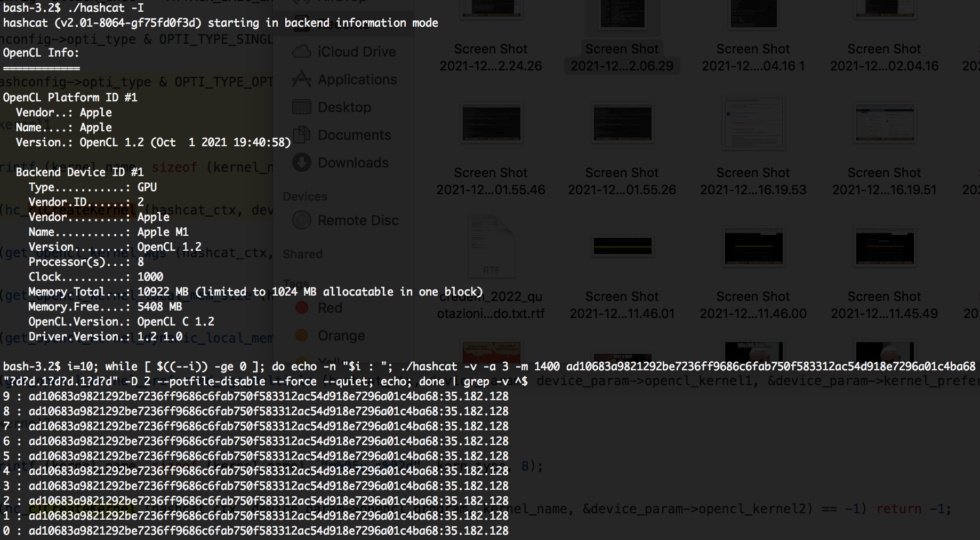This screenshot has width=980, height=540.
Task: Collapse the Shared section in sidebar
Action: [x=302, y=254]
